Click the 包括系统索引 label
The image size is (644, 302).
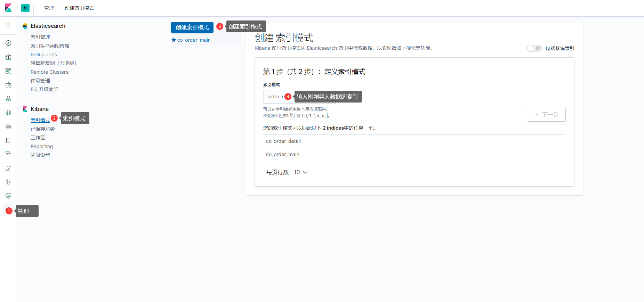560,48
